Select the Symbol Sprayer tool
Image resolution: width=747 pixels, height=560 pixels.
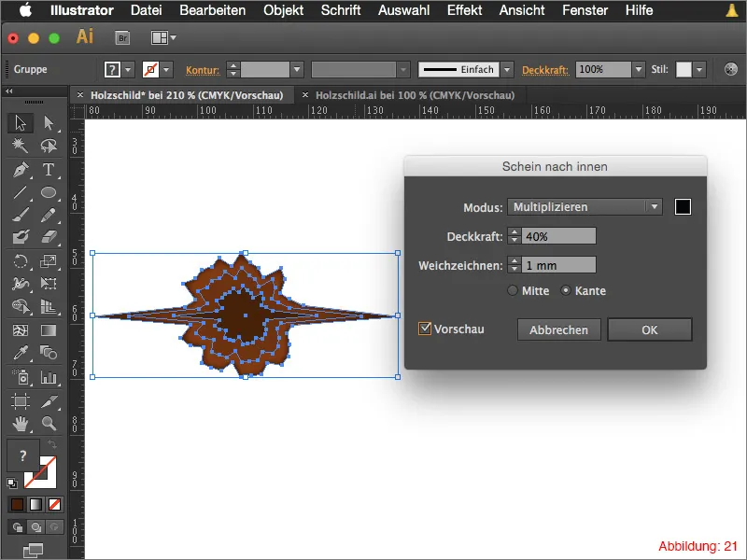[x=21, y=377]
